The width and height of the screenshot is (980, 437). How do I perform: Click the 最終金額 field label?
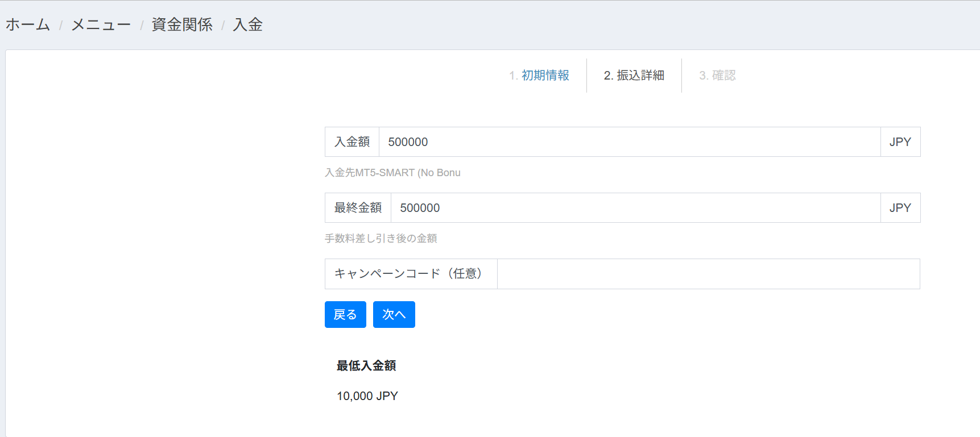tap(358, 208)
